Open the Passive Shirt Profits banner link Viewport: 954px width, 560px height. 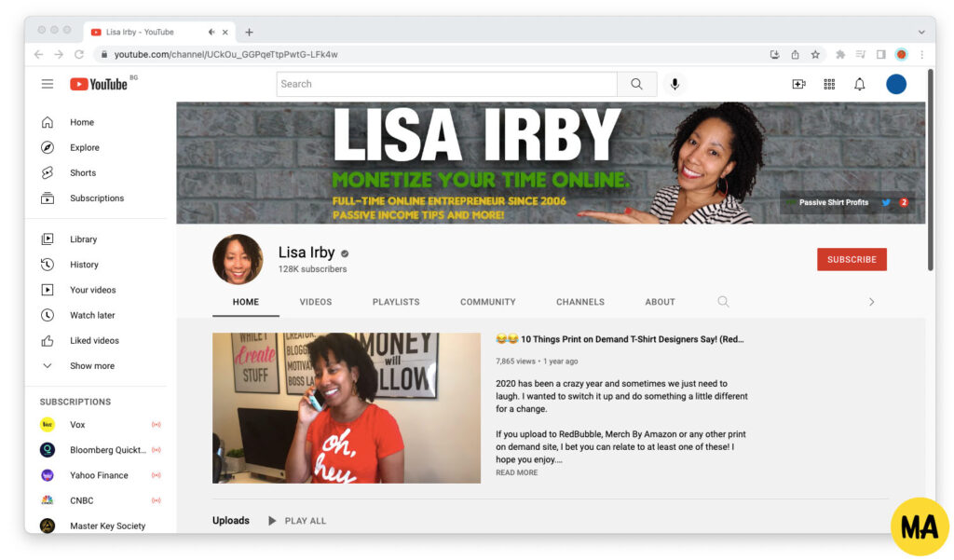tap(834, 203)
